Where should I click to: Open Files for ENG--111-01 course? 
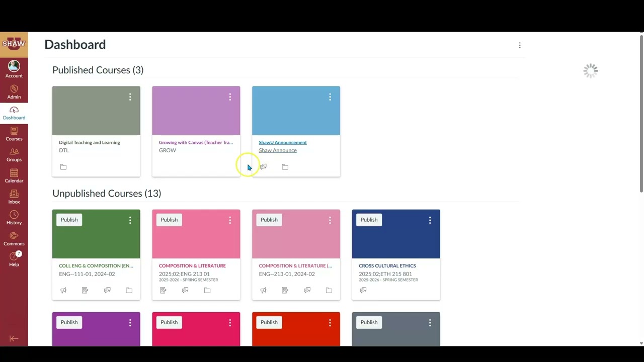pos(129,290)
